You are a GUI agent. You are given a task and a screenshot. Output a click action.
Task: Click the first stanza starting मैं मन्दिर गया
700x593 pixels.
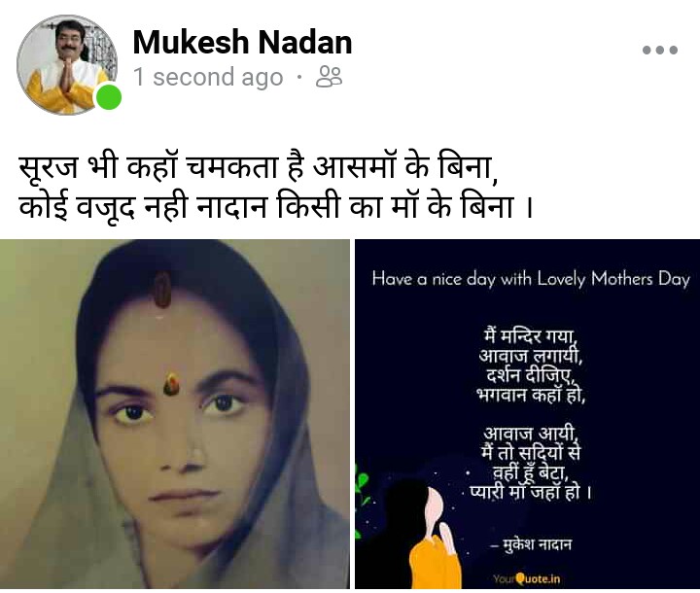coord(531,366)
